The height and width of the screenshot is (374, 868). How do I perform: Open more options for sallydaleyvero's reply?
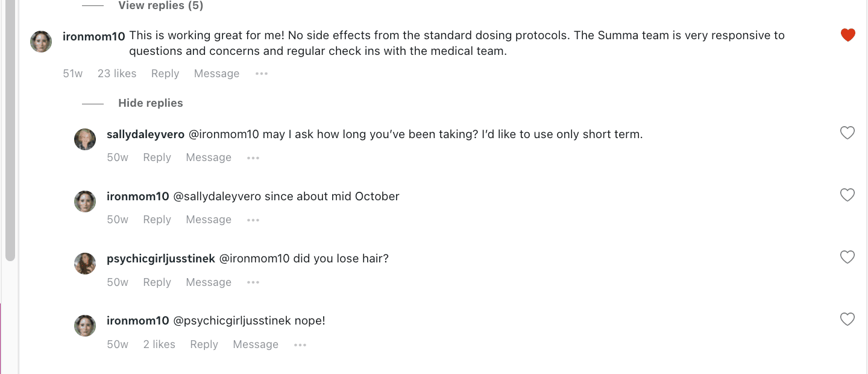(x=253, y=157)
